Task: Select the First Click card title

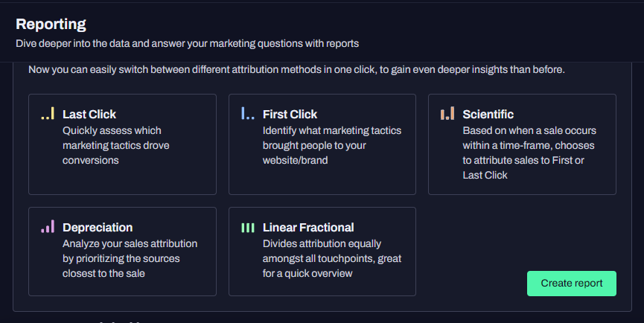Action: tap(290, 115)
